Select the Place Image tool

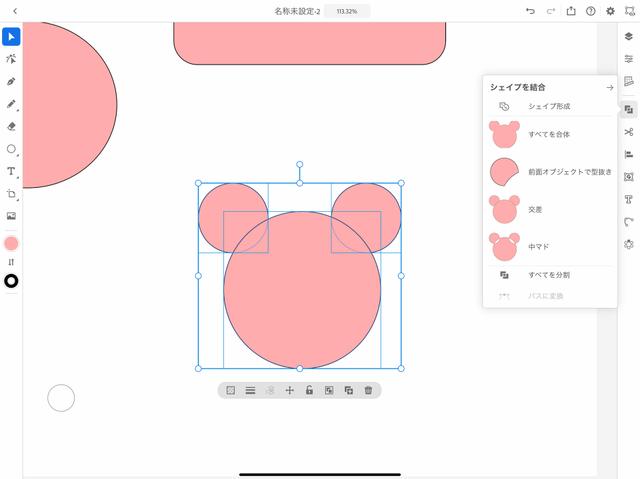click(x=11, y=216)
